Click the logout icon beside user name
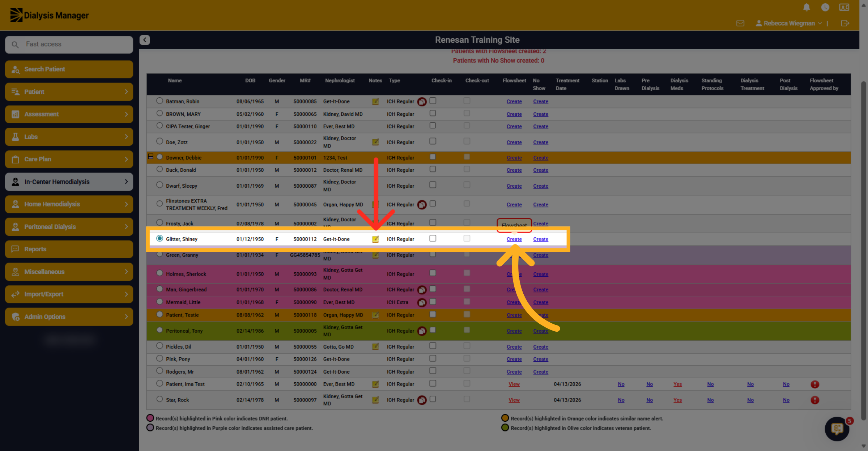This screenshot has width=868, height=451. point(845,23)
